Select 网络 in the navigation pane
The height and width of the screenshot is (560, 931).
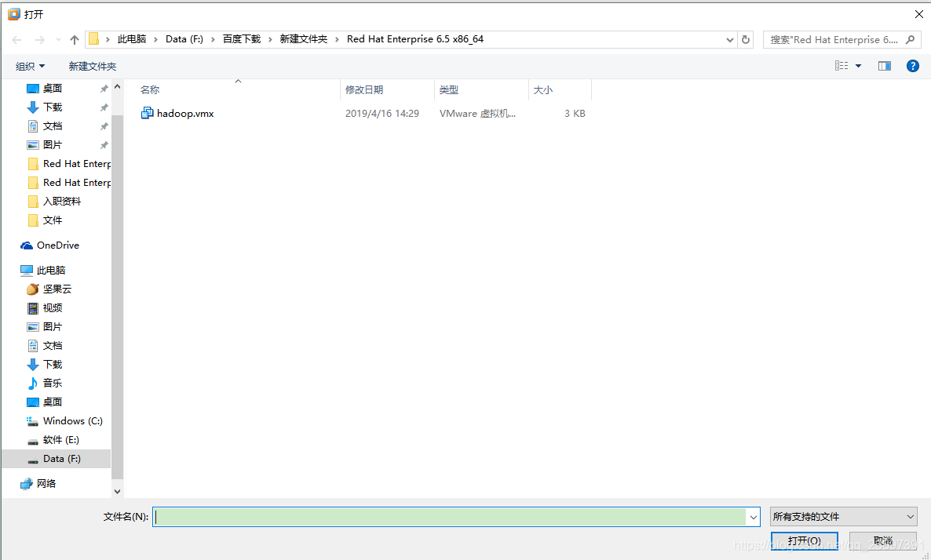point(46,483)
